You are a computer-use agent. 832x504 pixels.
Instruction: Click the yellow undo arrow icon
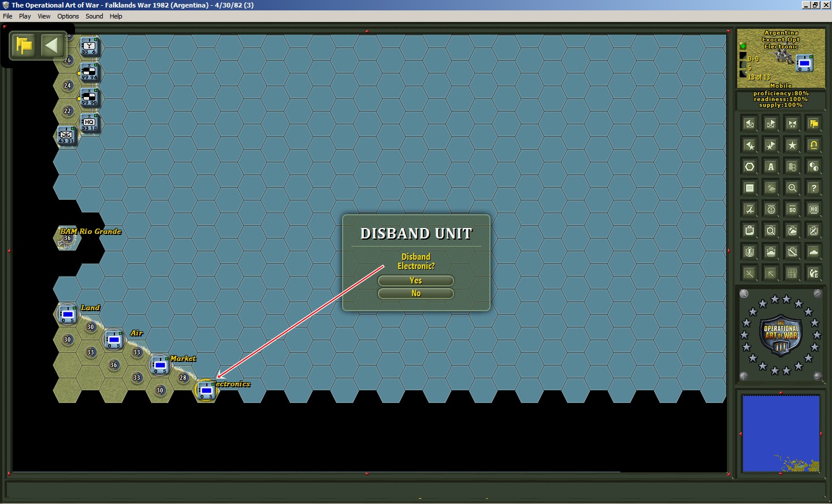(814, 145)
